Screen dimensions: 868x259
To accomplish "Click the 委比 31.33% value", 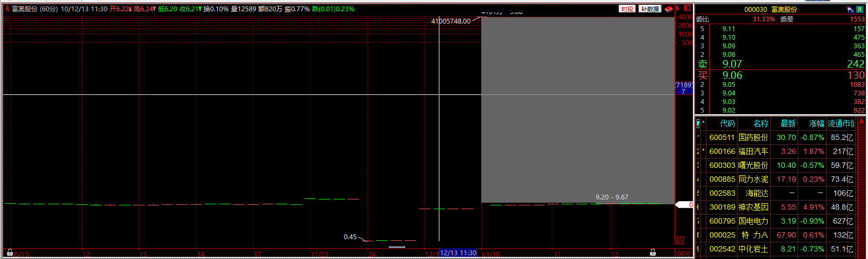I will coord(764,19).
